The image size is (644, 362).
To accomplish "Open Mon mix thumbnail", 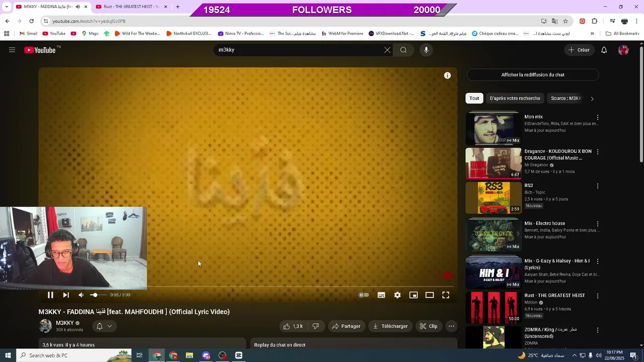I will (494, 129).
